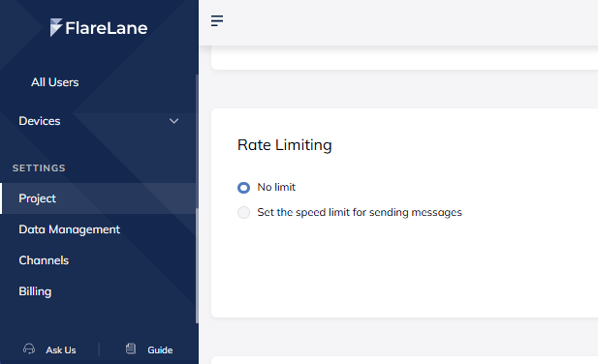The height and width of the screenshot is (364, 598).
Task: Click the No limit label text
Action: [276, 188]
